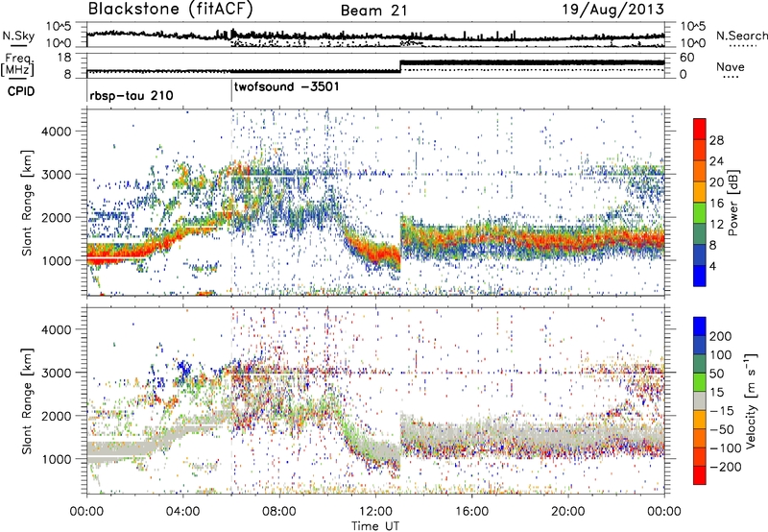Click the 'Freq. [MHz]' axis label
This screenshot has height=532, width=768.
(x=18, y=65)
